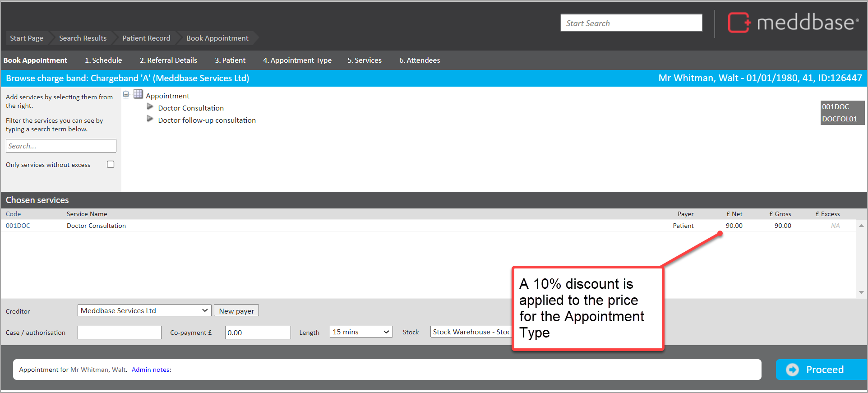868x393 pixels.
Task: Click the Book Appointment heading in step bar
Action: [35, 60]
